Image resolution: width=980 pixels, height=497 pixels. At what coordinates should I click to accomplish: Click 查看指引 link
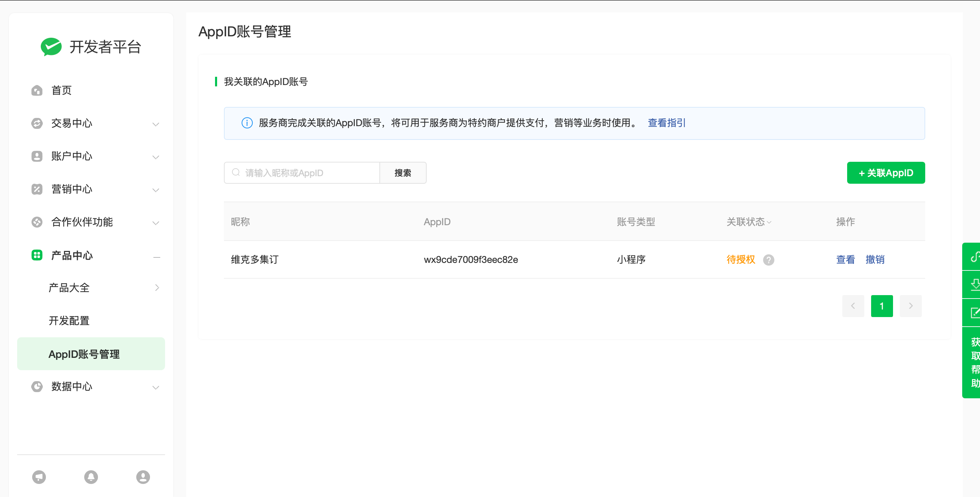click(x=667, y=123)
